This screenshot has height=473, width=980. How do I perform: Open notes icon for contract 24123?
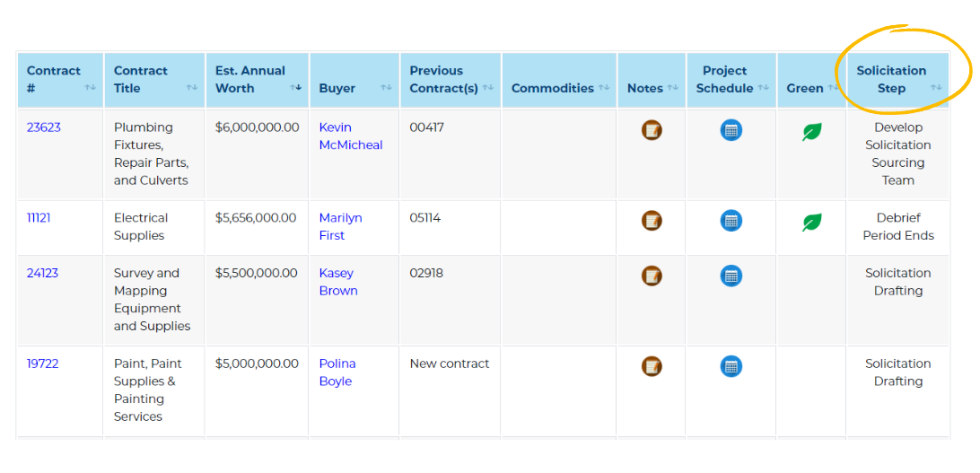pyautogui.click(x=652, y=276)
